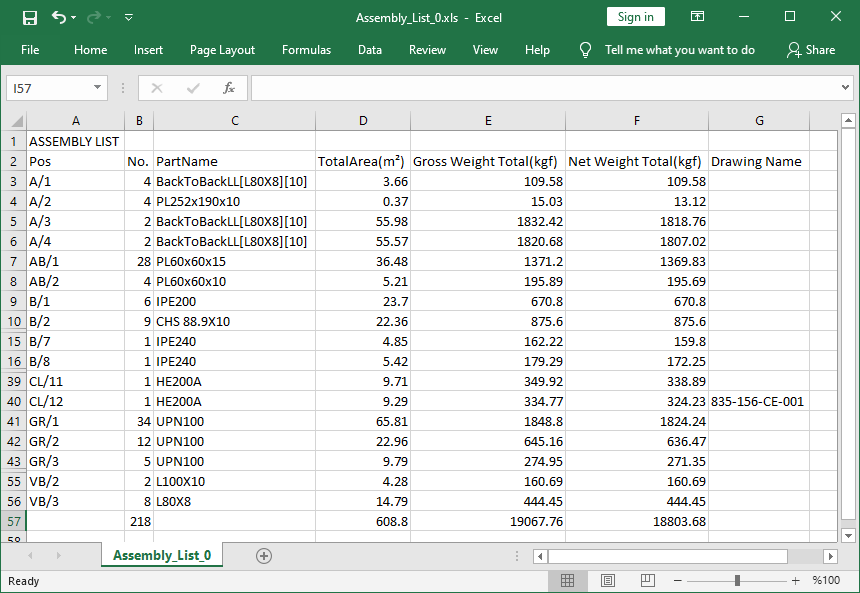Click the Undo arrow icon
Viewport: 860px width, 593px height.
[x=59, y=17]
